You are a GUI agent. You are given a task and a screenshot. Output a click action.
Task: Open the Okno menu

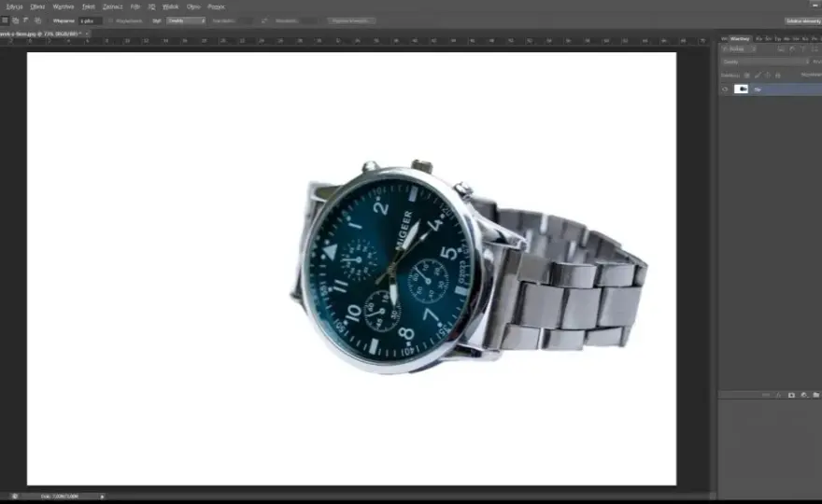[x=193, y=7]
